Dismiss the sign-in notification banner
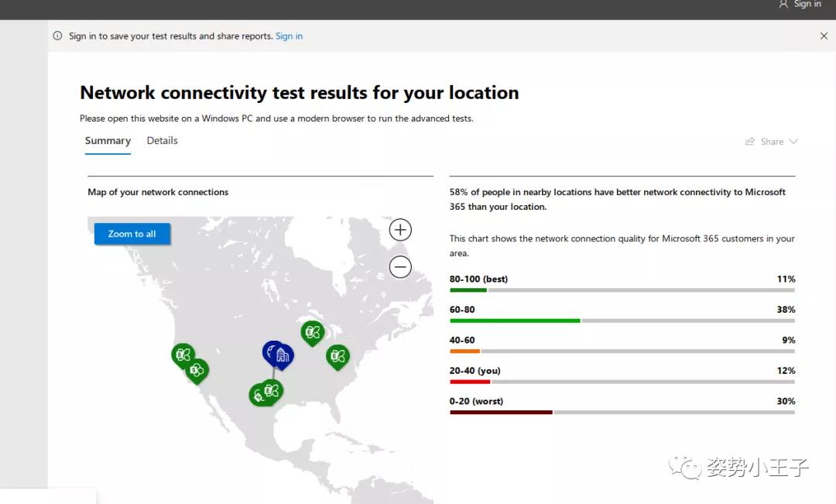The image size is (836, 504). click(x=824, y=36)
